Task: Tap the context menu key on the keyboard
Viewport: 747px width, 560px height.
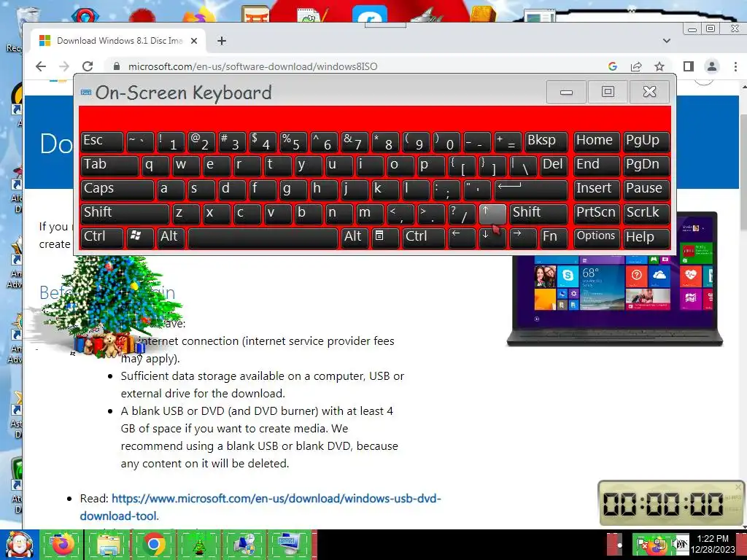Action: 385,238
